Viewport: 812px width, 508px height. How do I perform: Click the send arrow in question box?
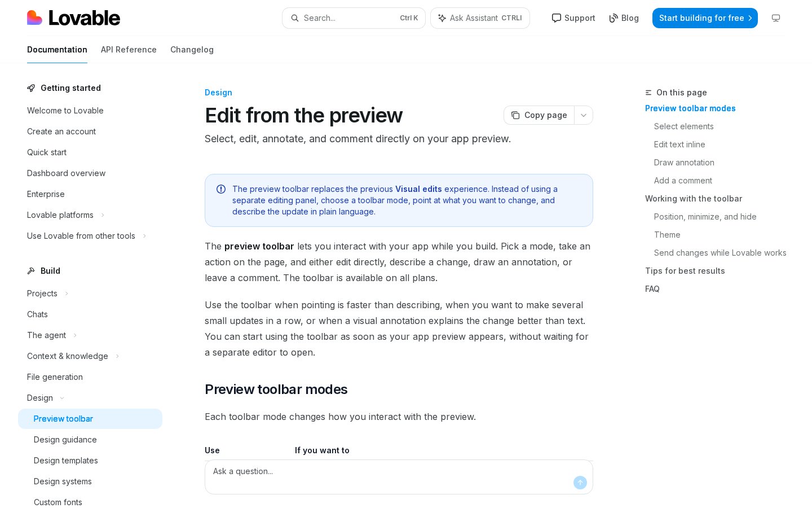pyautogui.click(x=580, y=483)
